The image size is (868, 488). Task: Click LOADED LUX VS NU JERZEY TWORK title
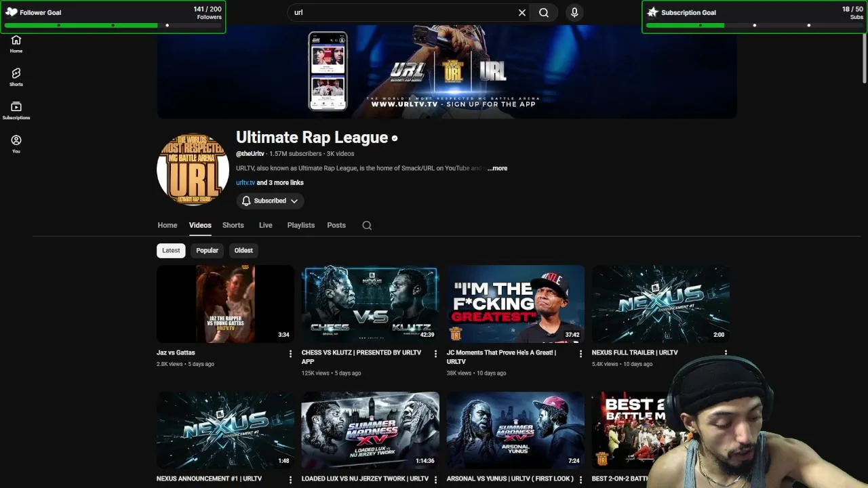pyautogui.click(x=365, y=479)
